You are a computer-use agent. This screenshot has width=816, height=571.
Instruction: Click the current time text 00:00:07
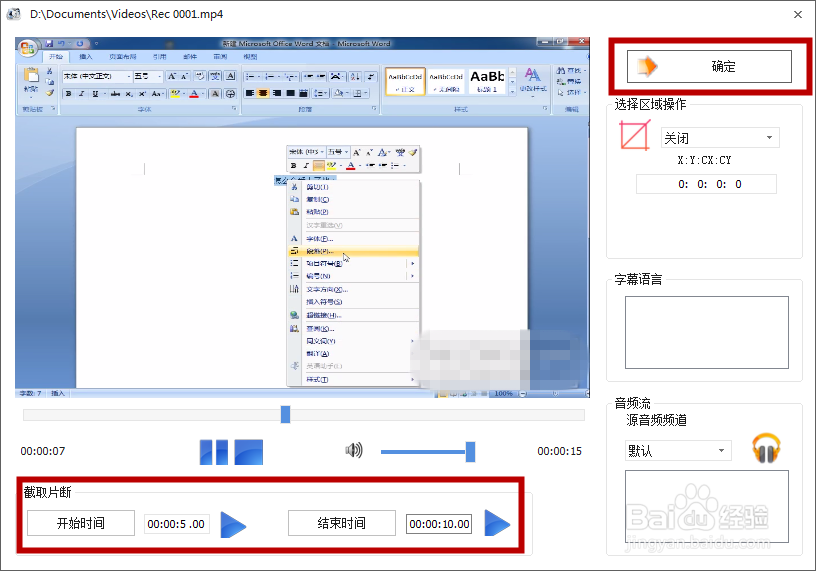43,451
